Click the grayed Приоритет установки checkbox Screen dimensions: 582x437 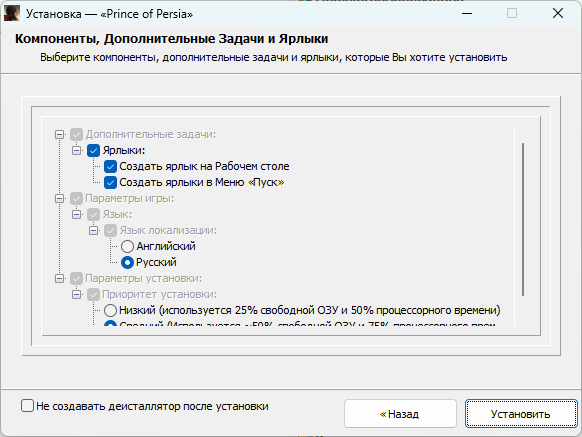point(94,294)
